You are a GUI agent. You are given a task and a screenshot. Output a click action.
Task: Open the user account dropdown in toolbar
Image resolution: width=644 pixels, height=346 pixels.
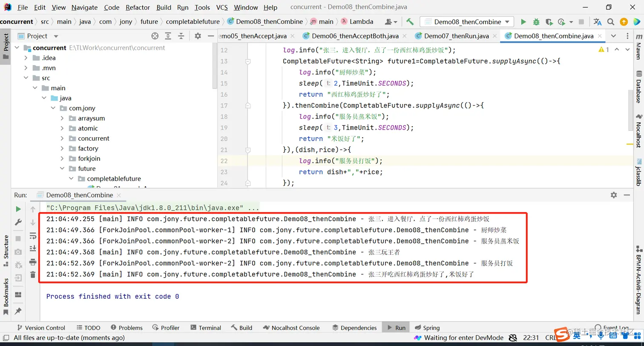[x=391, y=22]
